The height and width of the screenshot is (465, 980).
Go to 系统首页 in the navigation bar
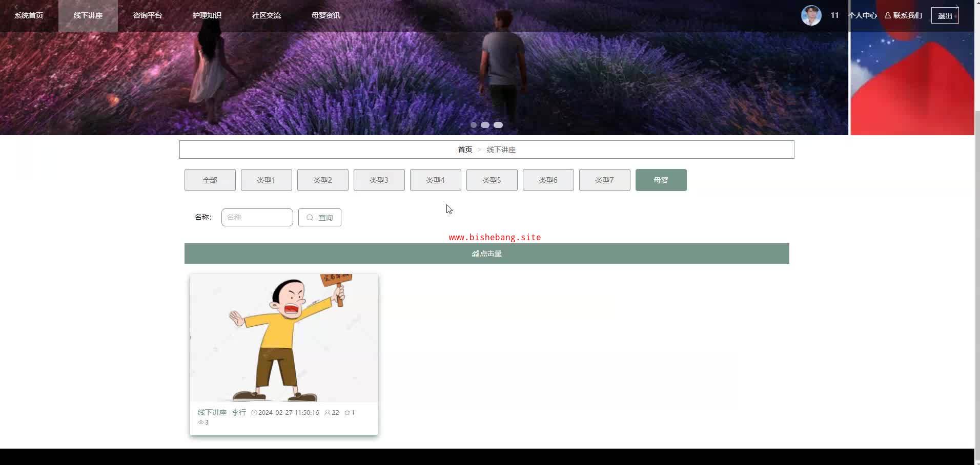click(x=29, y=15)
